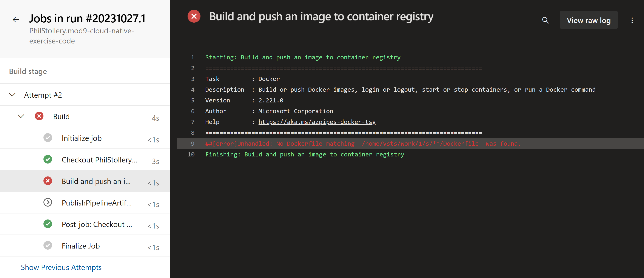644x278 pixels.
Task: Open the Checkout PhilStollery step log
Action: 99,159
